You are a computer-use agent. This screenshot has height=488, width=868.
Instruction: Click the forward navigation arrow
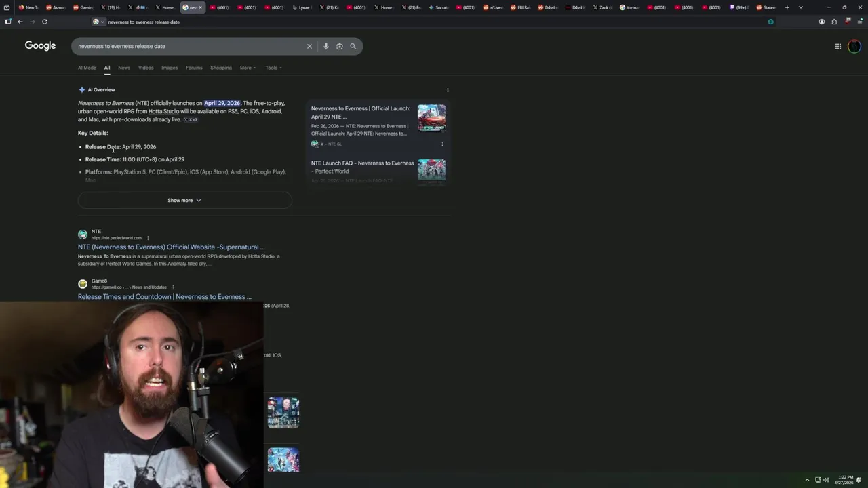(32, 22)
